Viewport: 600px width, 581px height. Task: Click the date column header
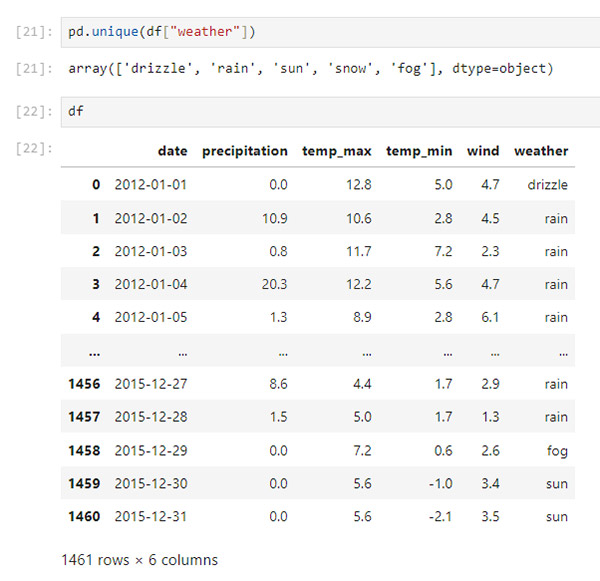tap(172, 151)
